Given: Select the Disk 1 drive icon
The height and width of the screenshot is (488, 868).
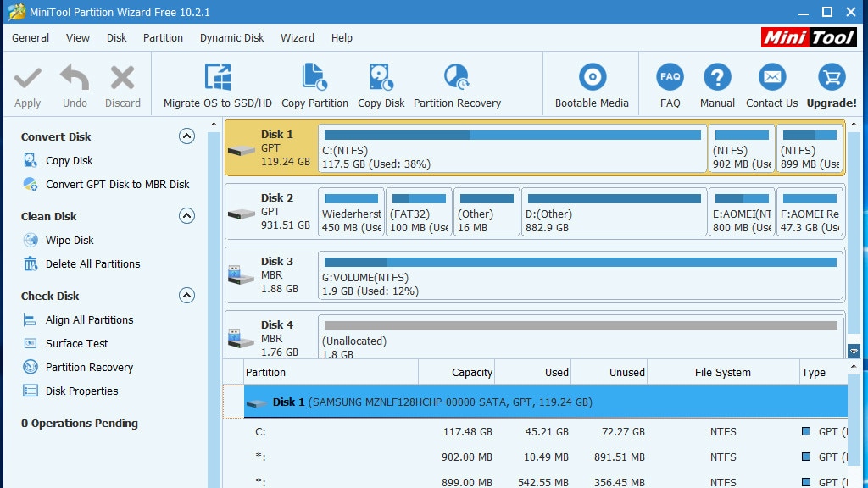Looking at the screenshot, I should 242,150.
